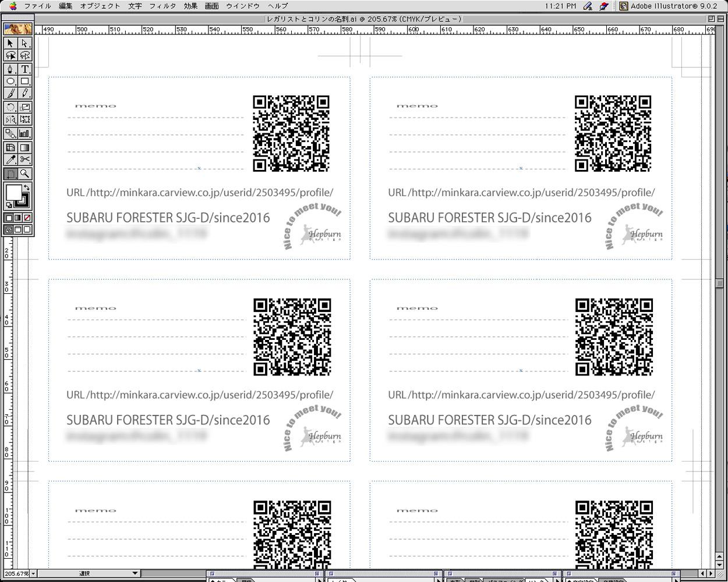Viewport: 728px width, 582px height.
Task: Choose the Gradient Mesh tool
Action: 10,147
